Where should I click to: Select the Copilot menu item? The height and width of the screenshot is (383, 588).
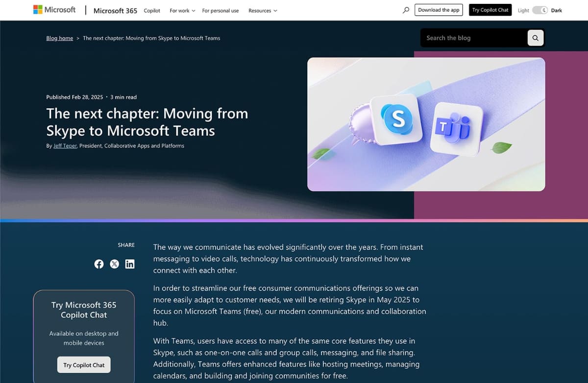click(x=152, y=10)
